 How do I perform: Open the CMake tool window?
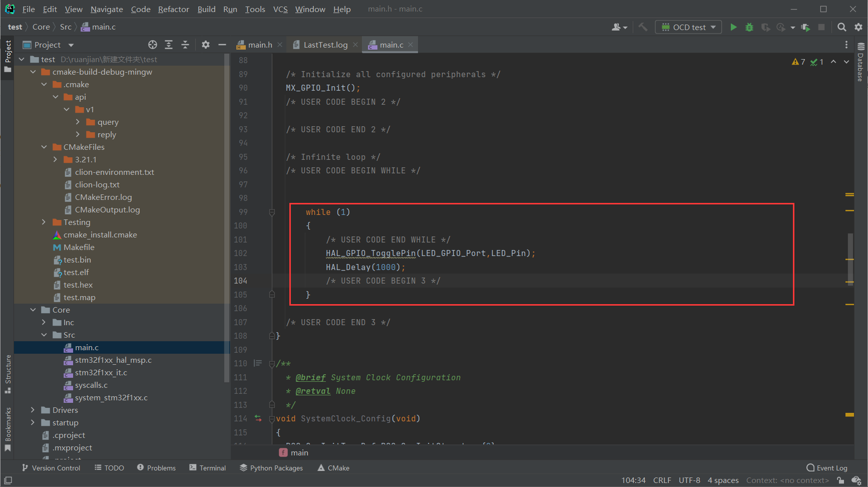click(x=333, y=467)
